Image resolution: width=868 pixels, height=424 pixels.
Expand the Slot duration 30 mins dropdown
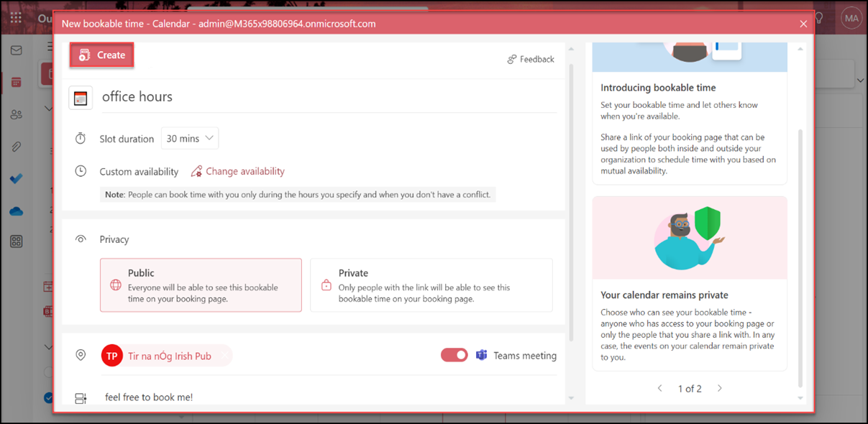click(190, 138)
